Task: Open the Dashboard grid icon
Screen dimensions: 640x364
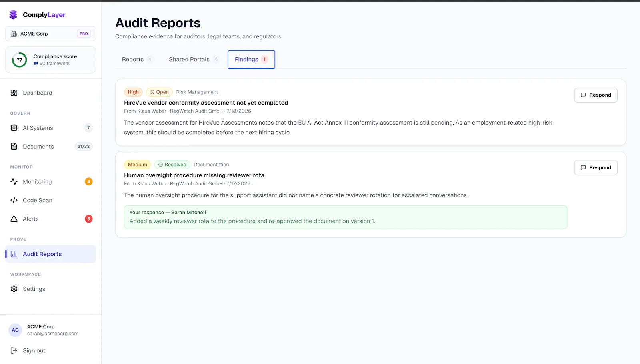Action: point(14,93)
